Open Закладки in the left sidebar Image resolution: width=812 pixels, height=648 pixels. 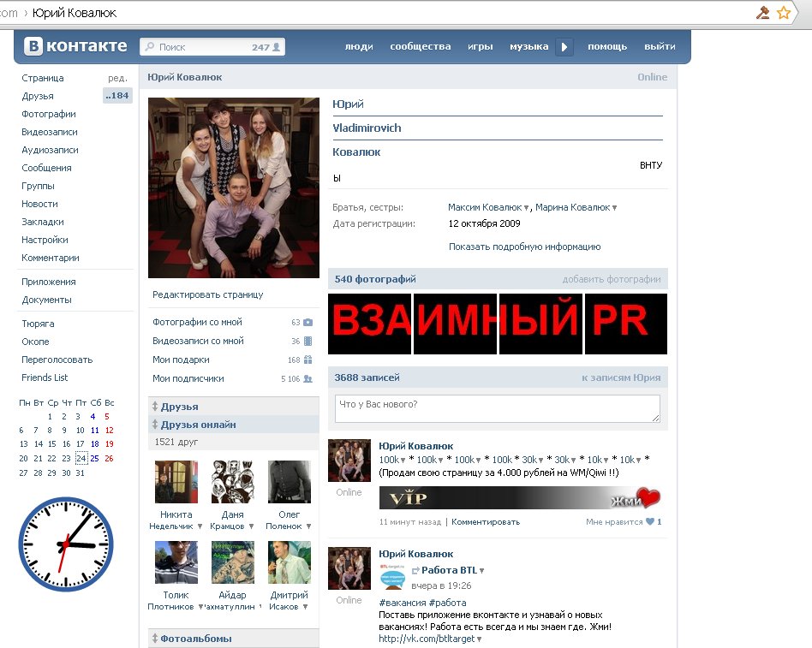pyautogui.click(x=43, y=222)
